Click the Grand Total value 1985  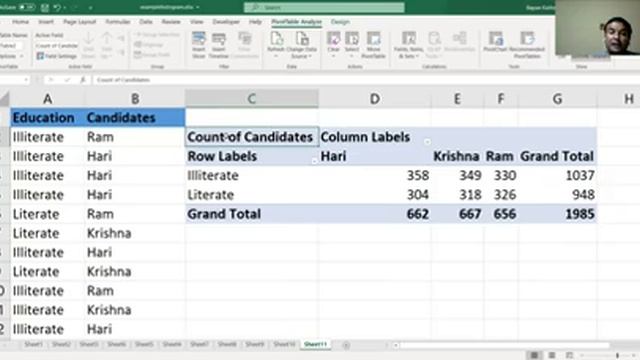tap(580, 214)
